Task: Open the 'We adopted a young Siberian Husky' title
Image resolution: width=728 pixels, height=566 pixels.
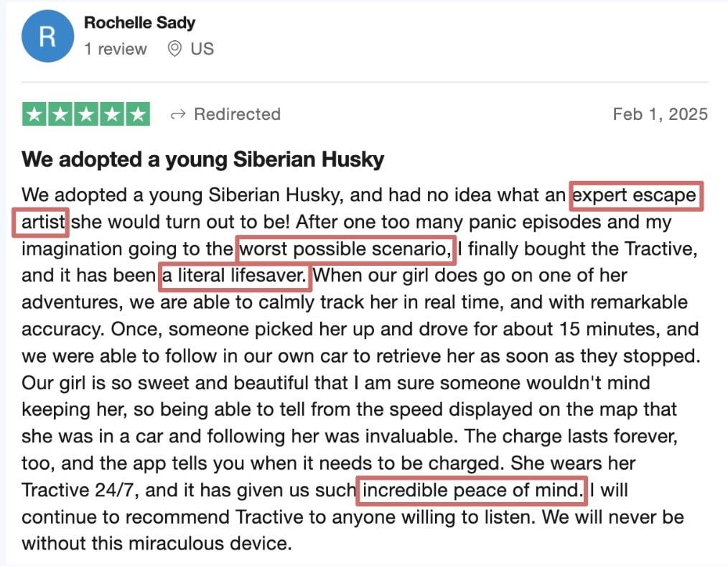Action: (x=203, y=159)
